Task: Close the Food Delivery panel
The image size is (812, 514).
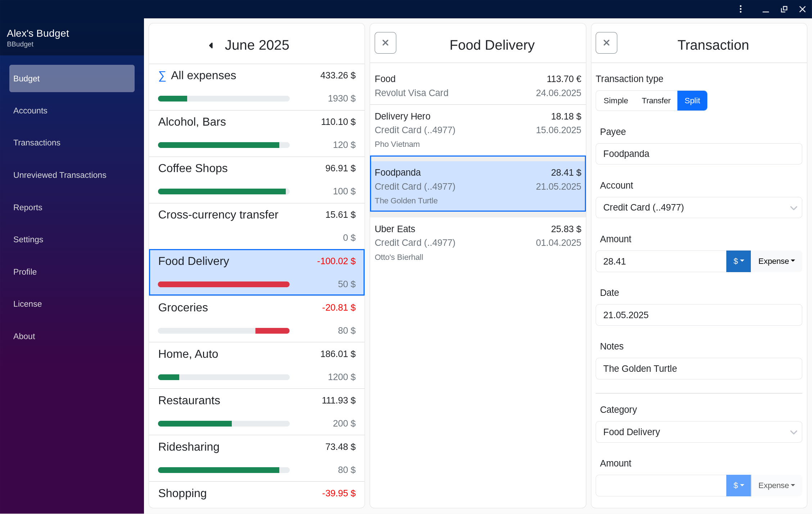Action: 385,43
